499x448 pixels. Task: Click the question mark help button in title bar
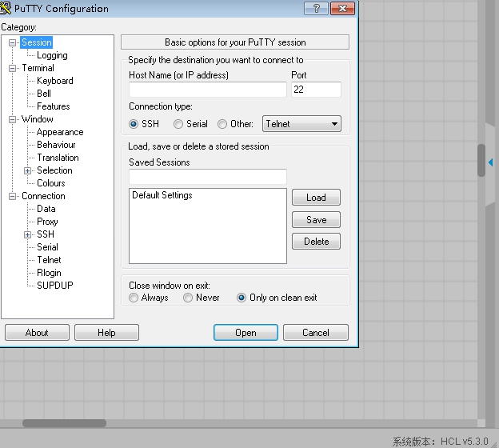click(x=316, y=8)
